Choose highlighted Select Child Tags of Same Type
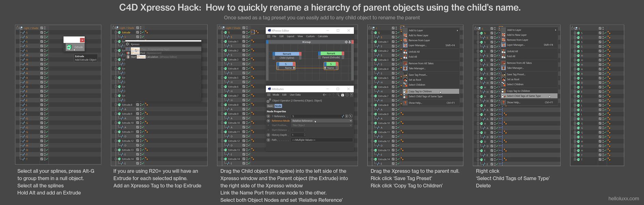Image resolution: width=644 pixels, height=205 pixels. pyautogui.click(x=529, y=96)
